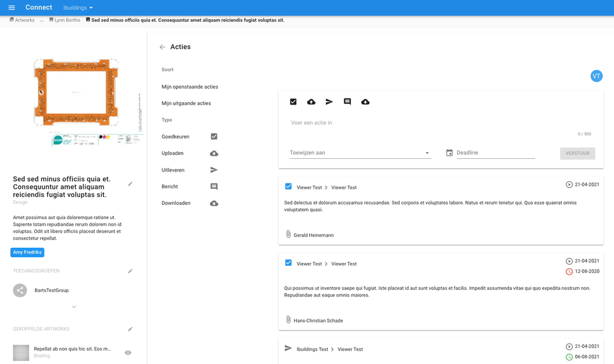Edit the artwork title with pencil icon
This screenshot has height=364, width=614.
click(131, 184)
